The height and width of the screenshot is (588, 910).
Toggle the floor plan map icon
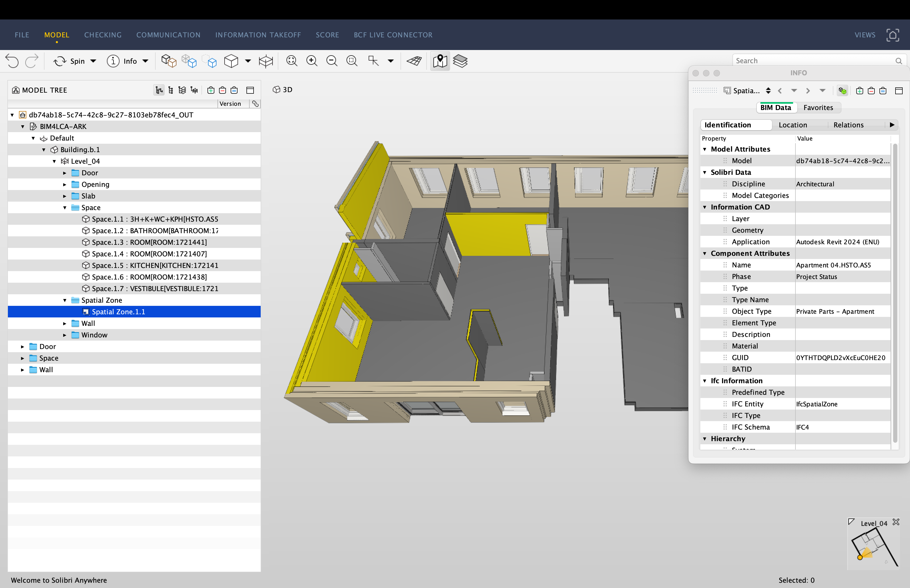pyautogui.click(x=440, y=61)
